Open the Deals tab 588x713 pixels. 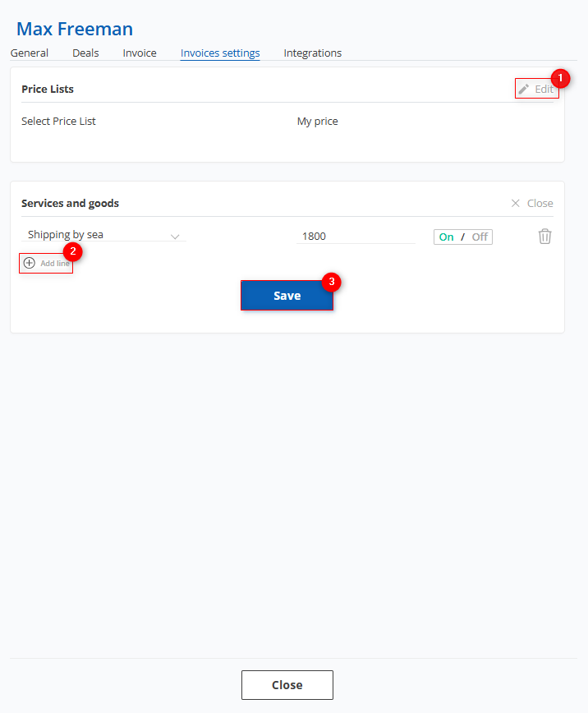coord(85,53)
